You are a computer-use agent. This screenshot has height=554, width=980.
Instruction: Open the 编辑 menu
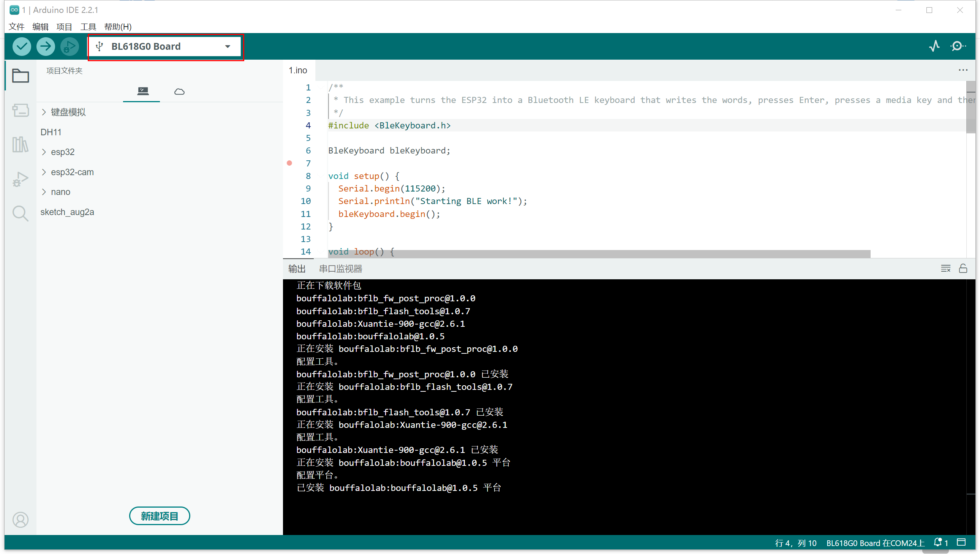40,27
